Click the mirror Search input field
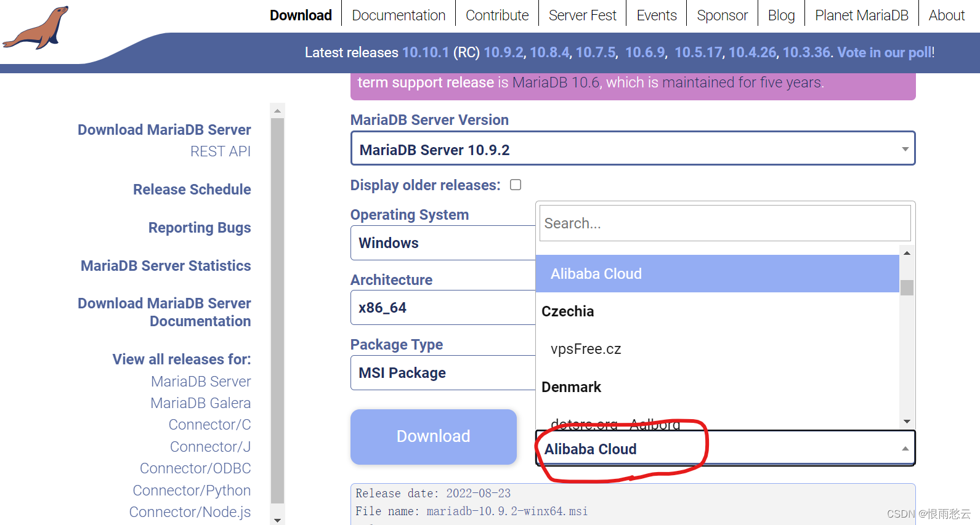The width and height of the screenshot is (980, 525). (725, 223)
